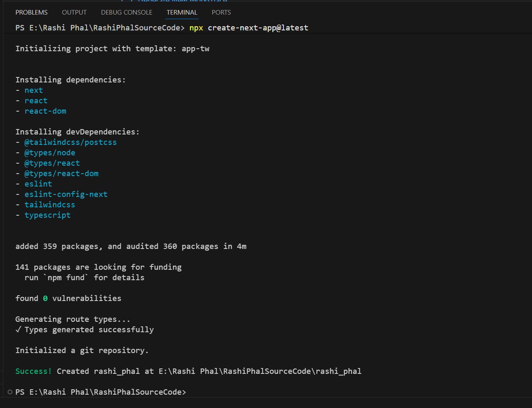Click the "Types generated successfully" line
This screenshot has width=532, height=408.
click(89, 330)
